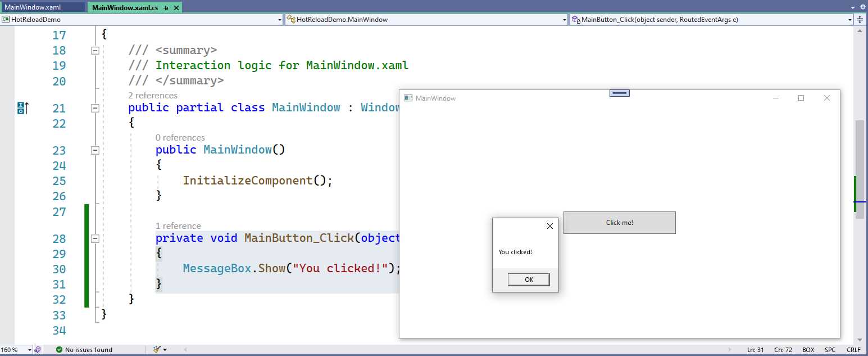This screenshot has width=868, height=356.
Task: Click the class icon before HotReloadDemo.MainWindow
Action: (290, 19)
